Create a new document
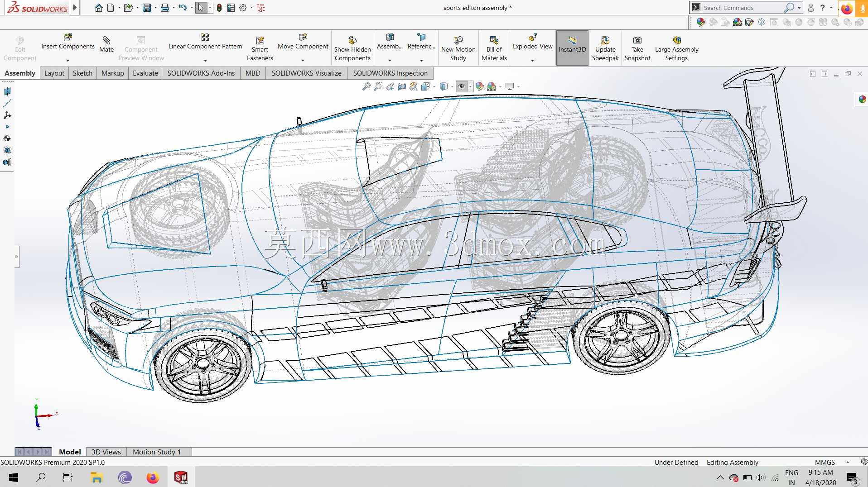868x487 pixels. pos(111,8)
